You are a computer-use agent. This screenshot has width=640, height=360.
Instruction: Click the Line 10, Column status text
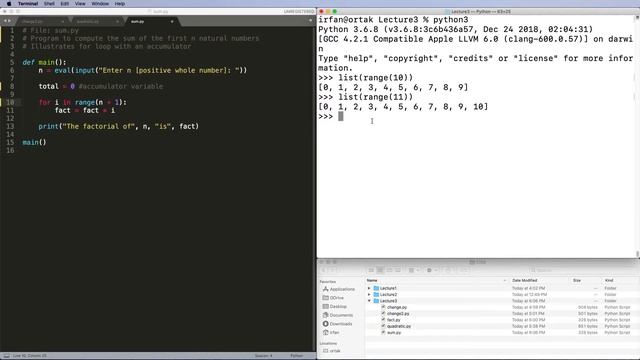click(x=29, y=356)
